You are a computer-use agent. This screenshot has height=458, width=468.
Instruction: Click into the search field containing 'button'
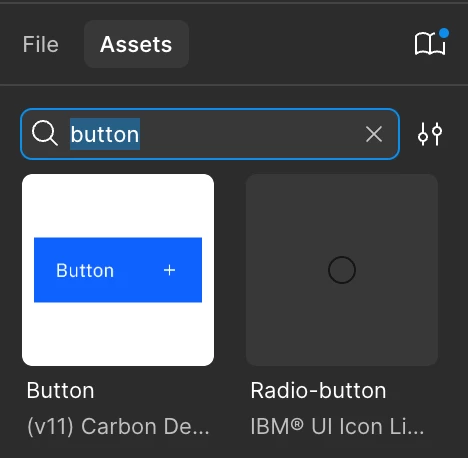(210, 134)
